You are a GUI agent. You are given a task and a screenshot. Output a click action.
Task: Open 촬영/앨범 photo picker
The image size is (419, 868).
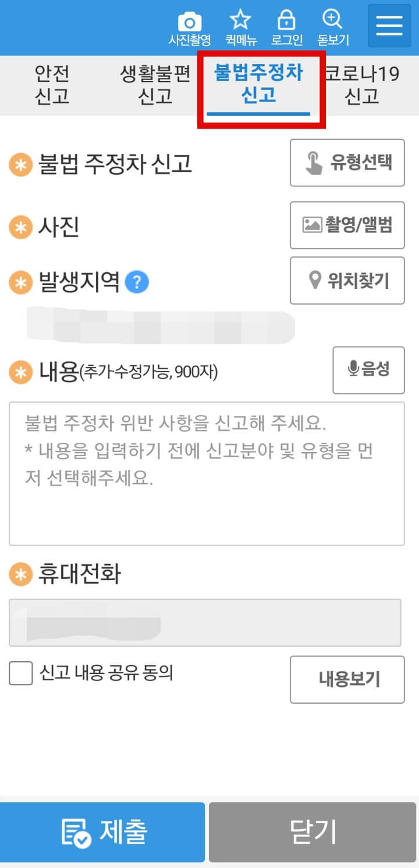(x=347, y=225)
